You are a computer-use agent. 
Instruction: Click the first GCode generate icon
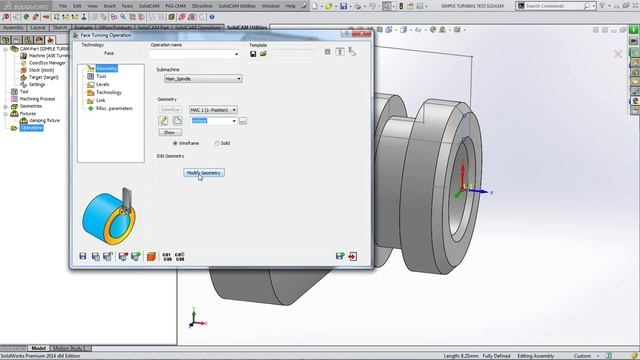pos(167,257)
